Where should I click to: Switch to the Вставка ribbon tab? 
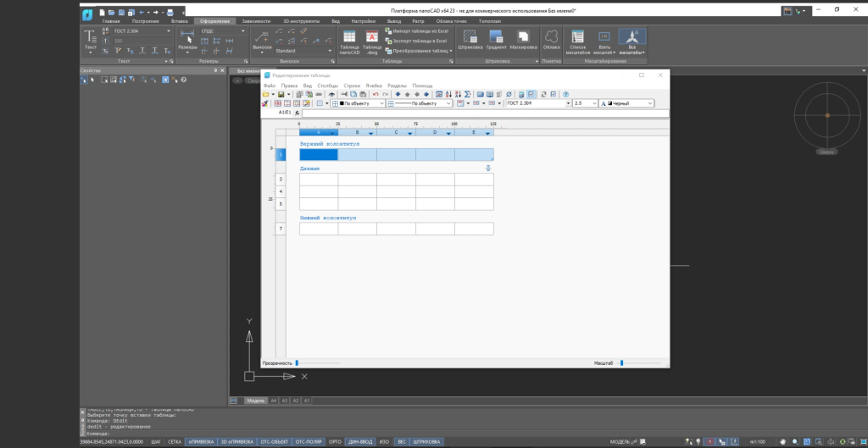tap(179, 20)
